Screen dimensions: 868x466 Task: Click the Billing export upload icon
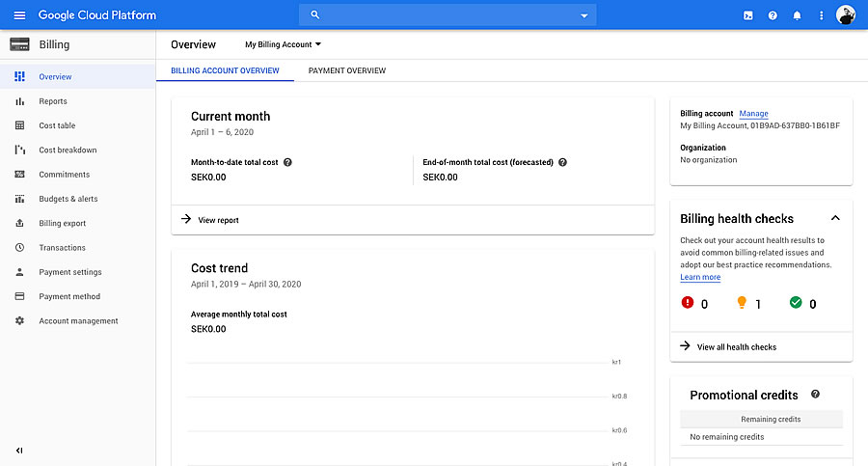point(19,223)
